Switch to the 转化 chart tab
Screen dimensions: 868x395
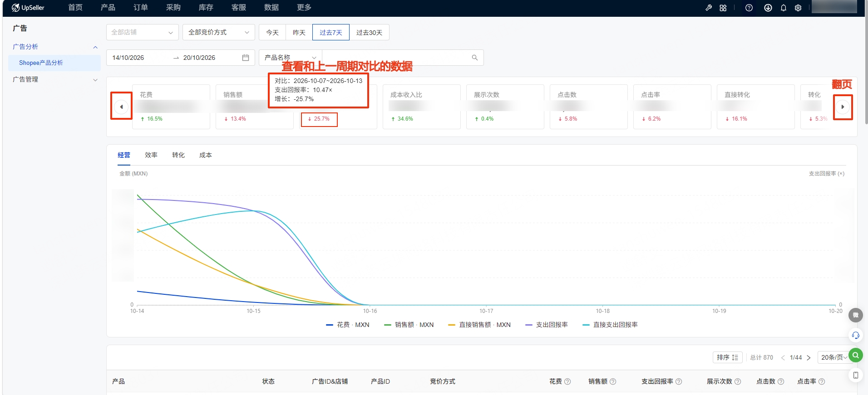click(x=178, y=155)
